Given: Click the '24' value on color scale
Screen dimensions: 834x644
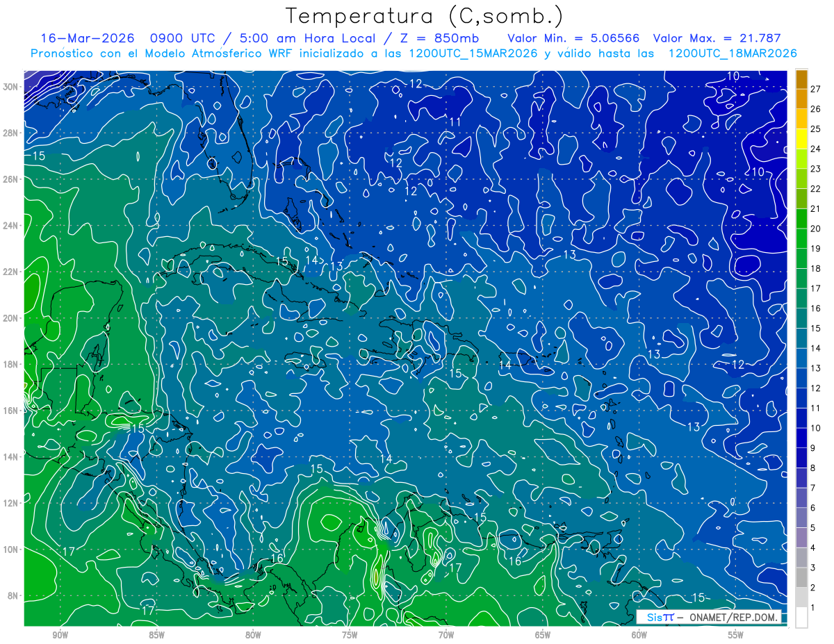Looking at the screenshot, I should pyautogui.click(x=816, y=149).
